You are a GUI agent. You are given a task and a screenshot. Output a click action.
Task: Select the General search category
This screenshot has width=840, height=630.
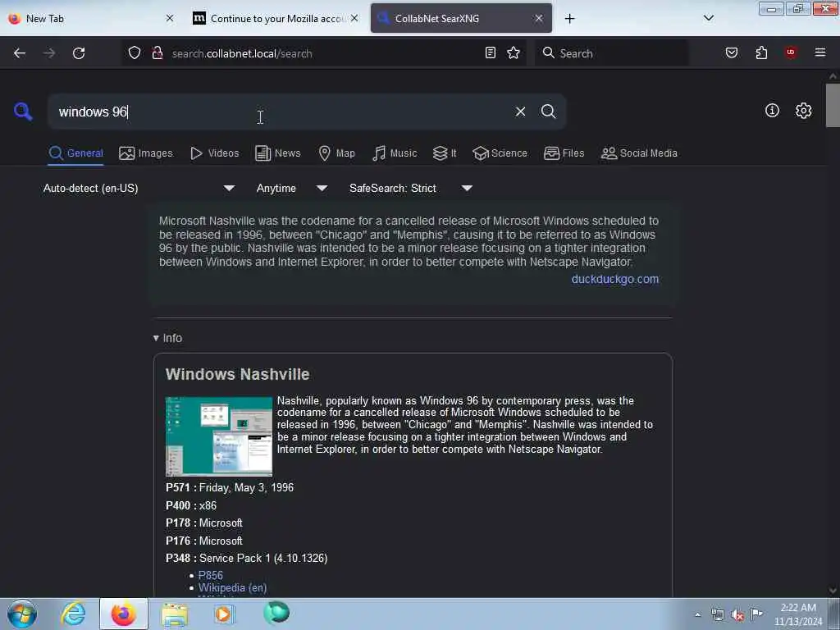75,153
